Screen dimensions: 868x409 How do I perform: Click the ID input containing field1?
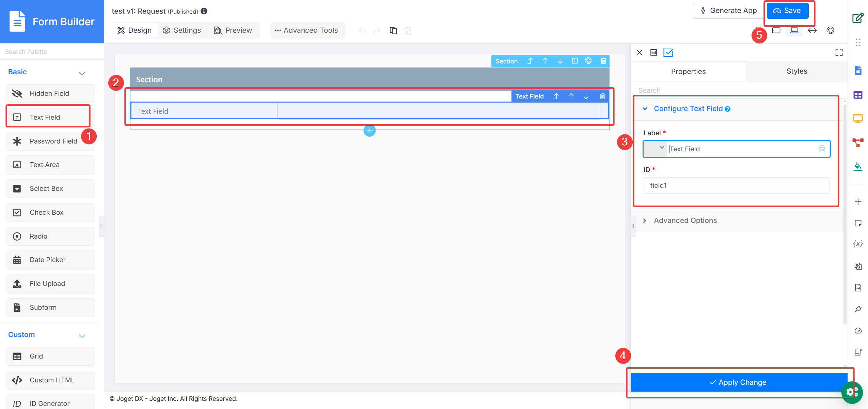(x=737, y=185)
